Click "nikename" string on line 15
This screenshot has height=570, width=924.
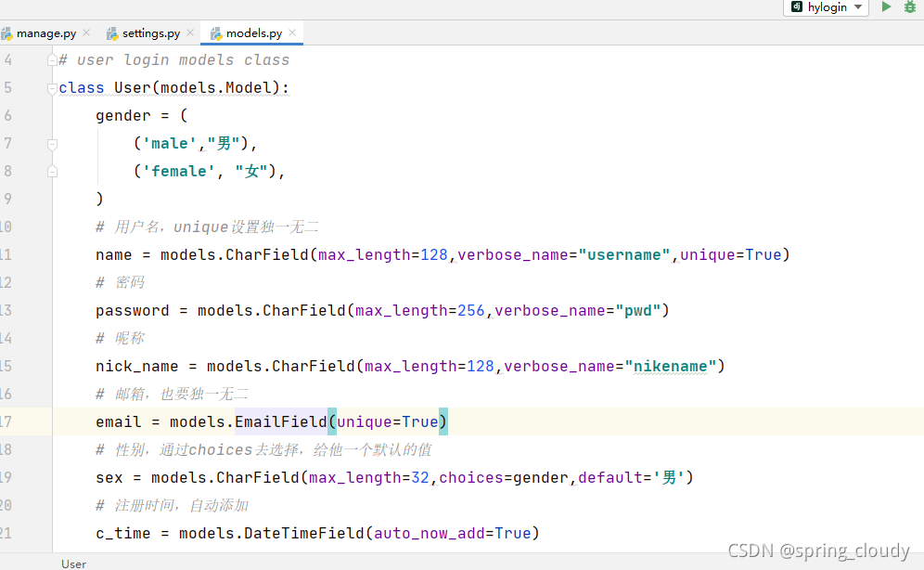point(670,366)
